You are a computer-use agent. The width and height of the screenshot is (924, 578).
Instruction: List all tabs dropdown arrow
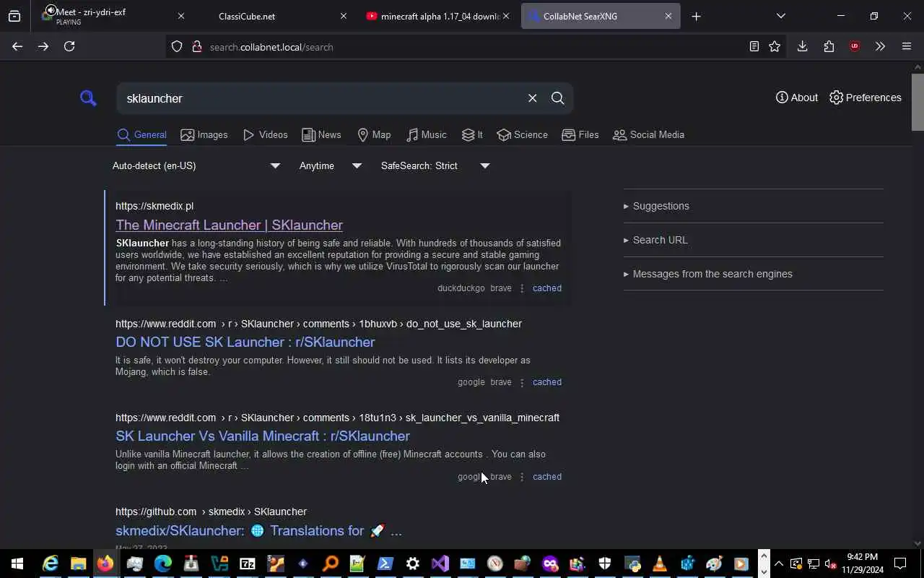pos(781,16)
